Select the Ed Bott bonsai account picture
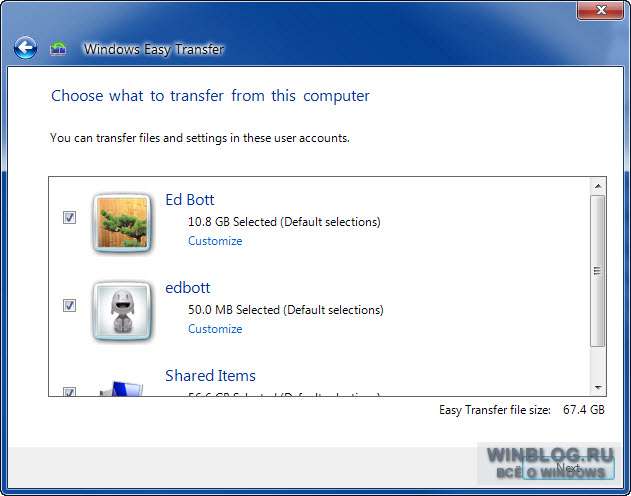The height and width of the screenshot is (496, 631). (x=122, y=223)
